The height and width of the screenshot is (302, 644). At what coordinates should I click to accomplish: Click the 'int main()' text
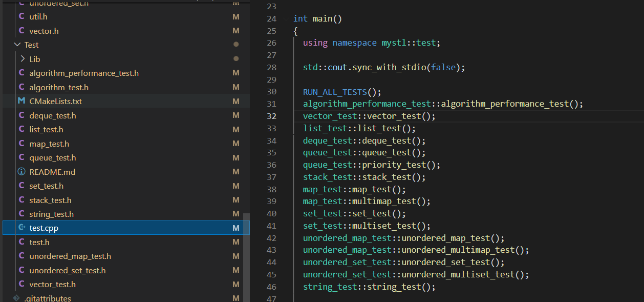pyautogui.click(x=317, y=18)
